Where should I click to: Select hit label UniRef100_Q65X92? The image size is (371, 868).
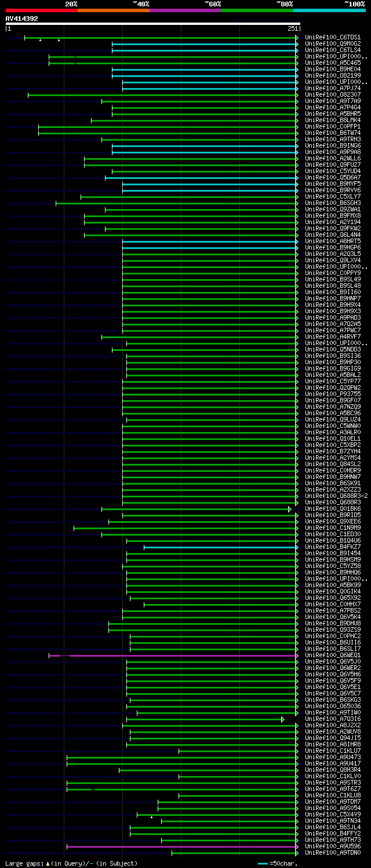click(333, 598)
